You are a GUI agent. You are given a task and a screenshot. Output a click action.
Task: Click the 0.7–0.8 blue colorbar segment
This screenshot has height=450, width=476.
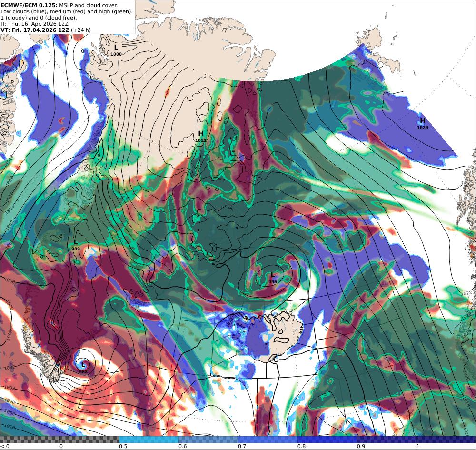(x=268, y=440)
